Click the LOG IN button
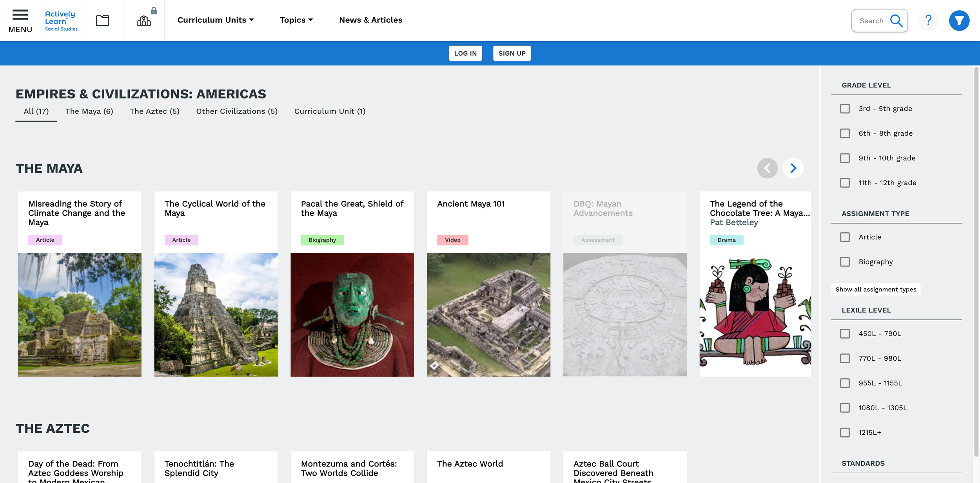 point(465,53)
